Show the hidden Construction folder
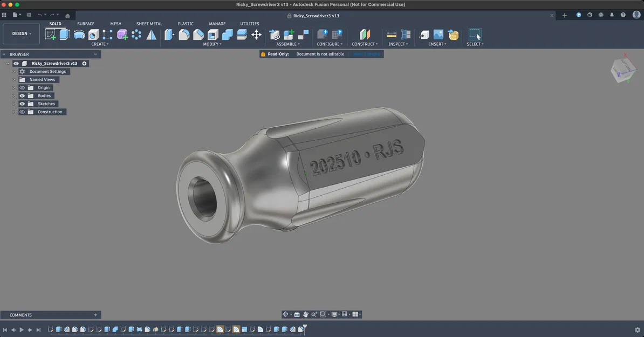The height and width of the screenshot is (337, 644). click(x=22, y=112)
